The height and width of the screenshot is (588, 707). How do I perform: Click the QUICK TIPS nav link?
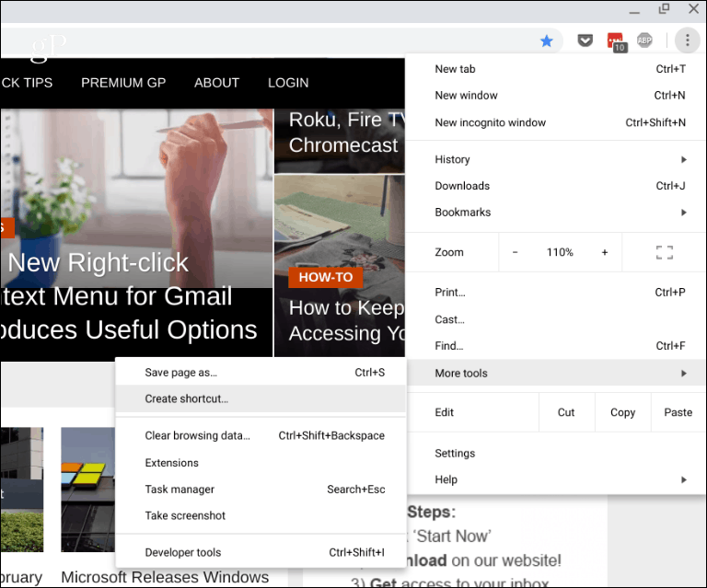coord(27,83)
